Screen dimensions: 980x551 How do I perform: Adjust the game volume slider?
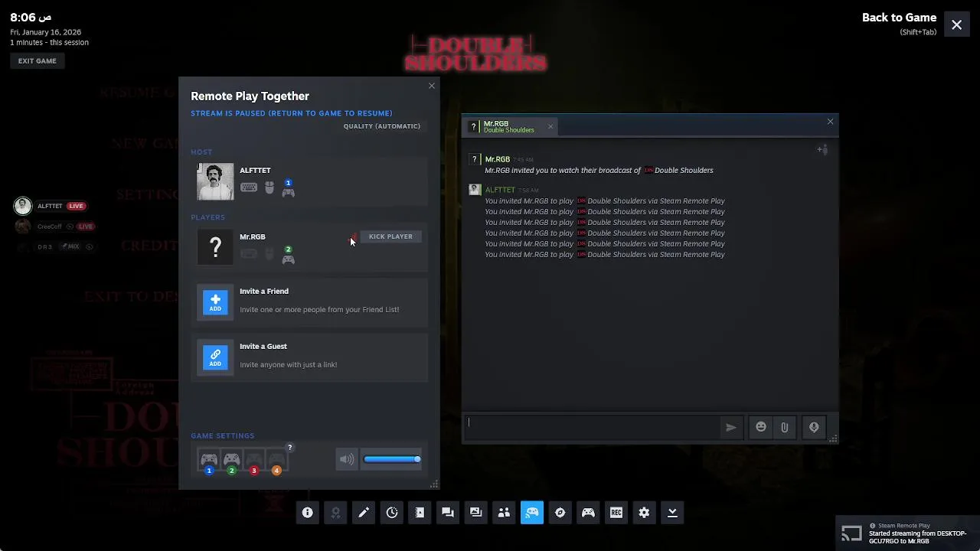pos(392,459)
